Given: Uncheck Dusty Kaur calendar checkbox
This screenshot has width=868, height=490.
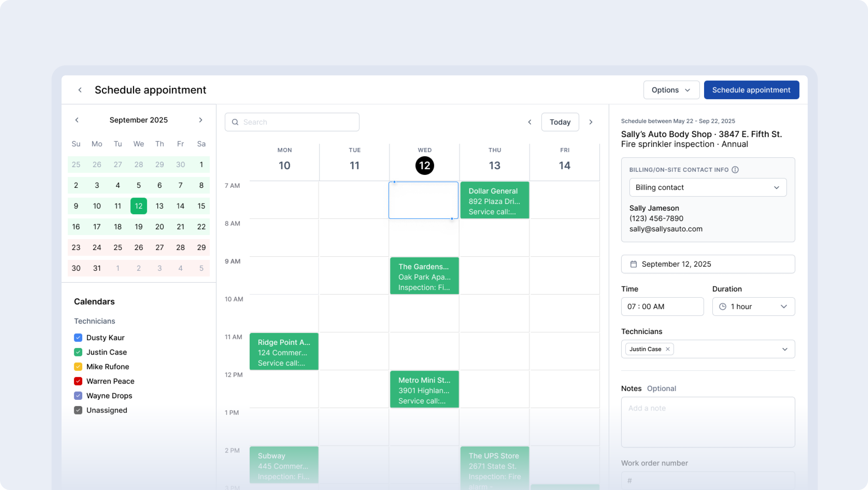Looking at the screenshot, I should [78, 338].
